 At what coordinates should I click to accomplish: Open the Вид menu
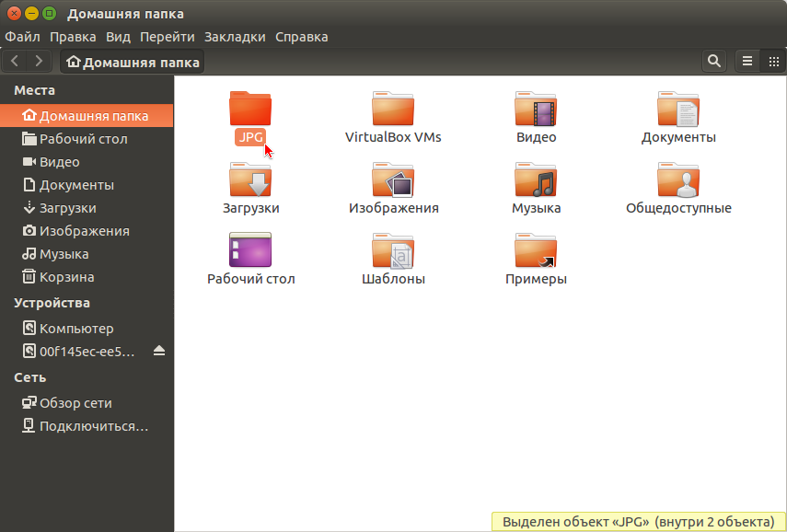(x=118, y=37)
